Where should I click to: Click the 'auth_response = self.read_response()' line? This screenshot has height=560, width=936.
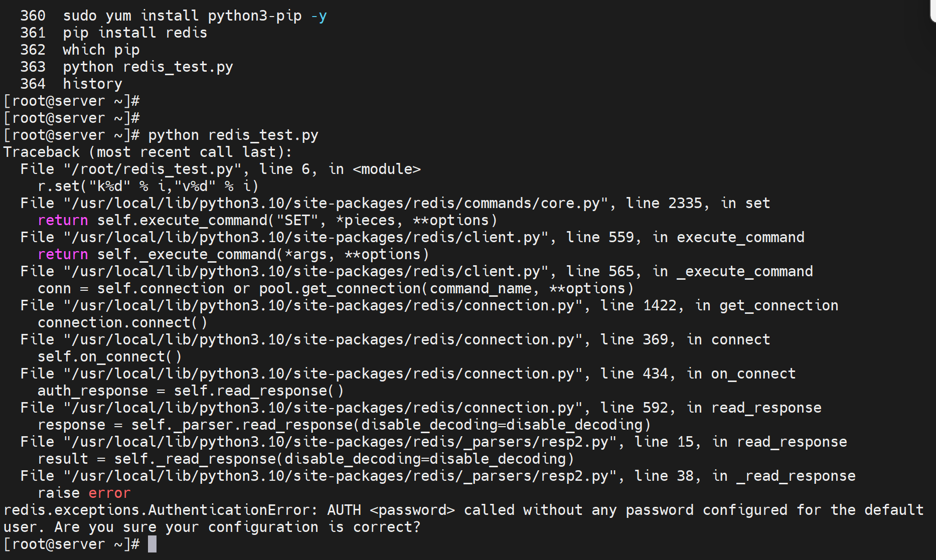190,391
